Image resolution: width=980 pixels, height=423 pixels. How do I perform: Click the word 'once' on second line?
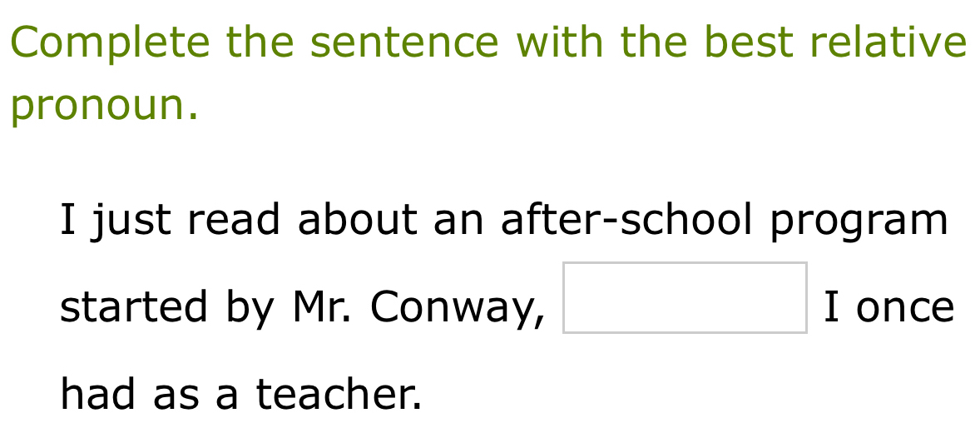tap(904, 307)
